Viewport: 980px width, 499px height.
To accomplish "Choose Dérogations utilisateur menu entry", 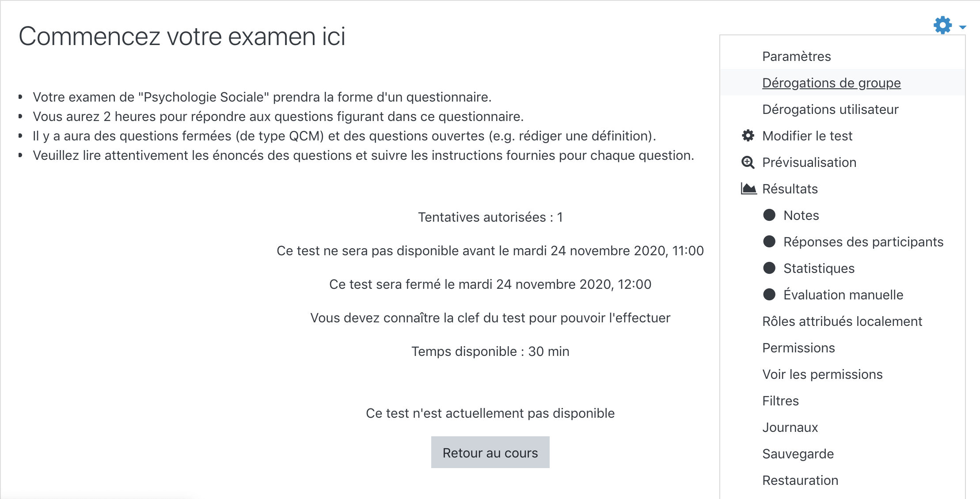I will pos(830,110).
